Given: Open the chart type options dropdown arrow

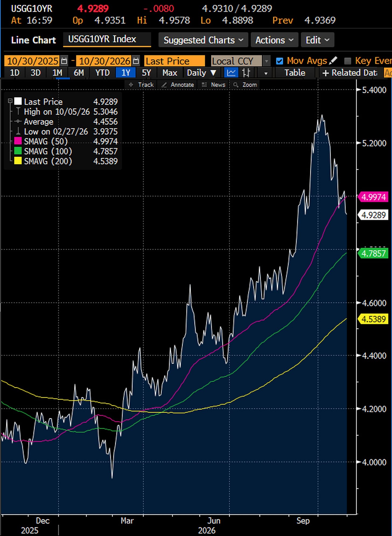Looking at the screenshot, I should pyautogui.click(x=266, y=73).
